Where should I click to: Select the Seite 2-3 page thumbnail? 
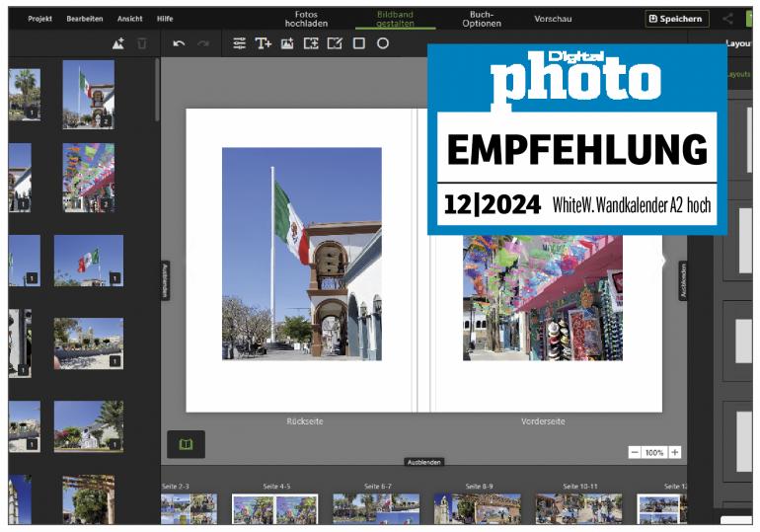coord(189,508)
